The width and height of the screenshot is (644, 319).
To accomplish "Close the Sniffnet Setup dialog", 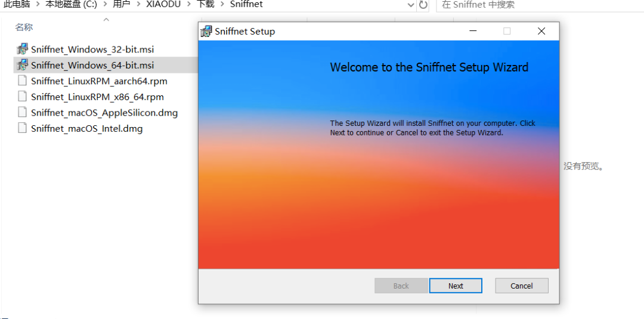I will [x=541, y=32].
